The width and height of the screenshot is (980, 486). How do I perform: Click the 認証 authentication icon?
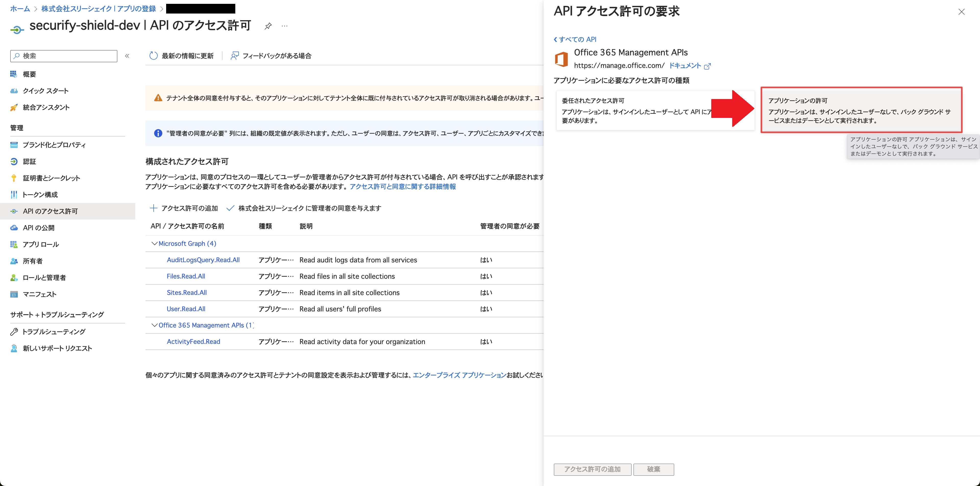point(14,161)
